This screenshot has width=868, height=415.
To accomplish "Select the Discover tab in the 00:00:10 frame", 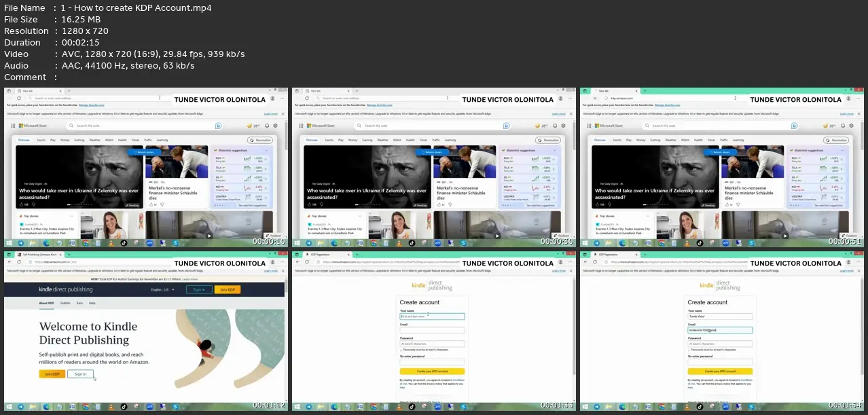I will 24,140.
